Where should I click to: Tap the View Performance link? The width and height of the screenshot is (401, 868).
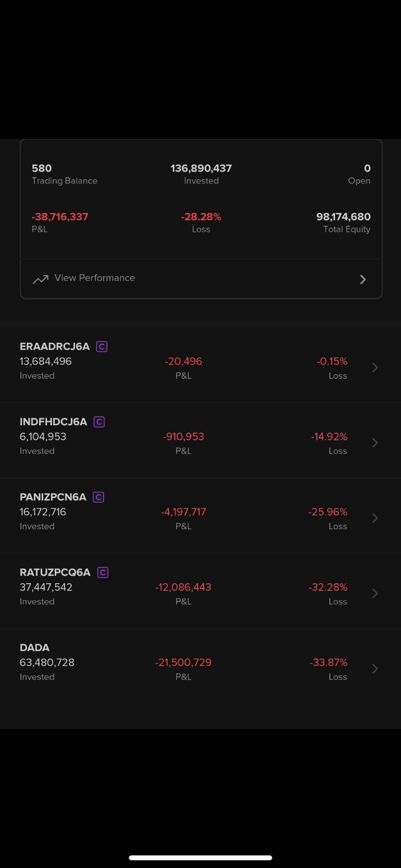(94, 278)
